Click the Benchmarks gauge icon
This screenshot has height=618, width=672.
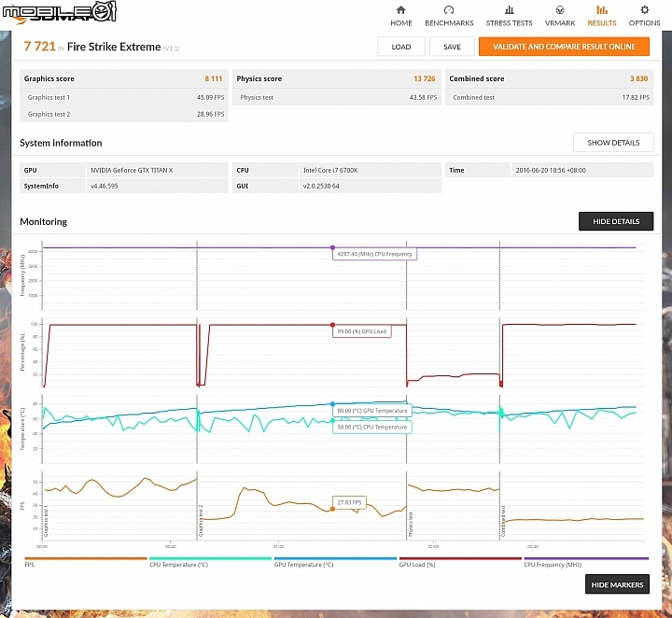pyautogui.click(x=449, y=10)
